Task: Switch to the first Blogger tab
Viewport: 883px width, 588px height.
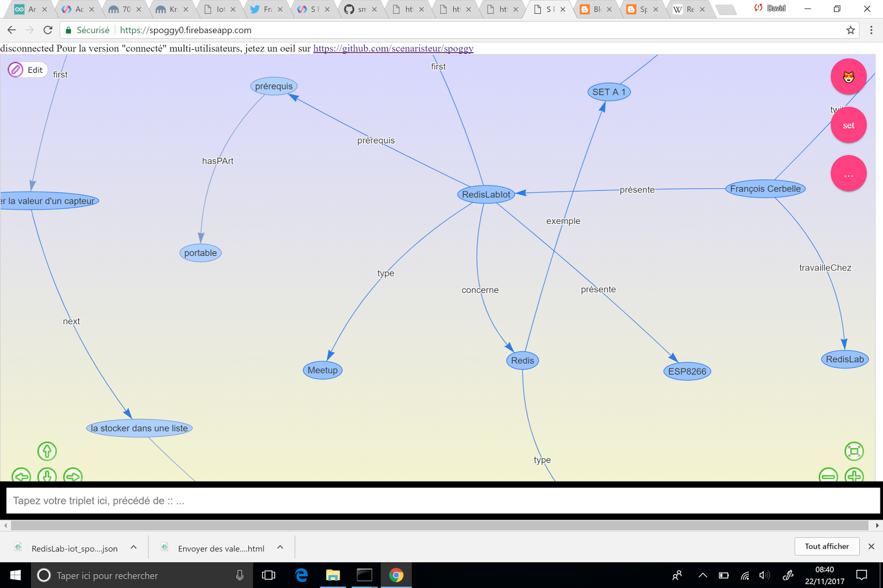Action: [596, 9]
